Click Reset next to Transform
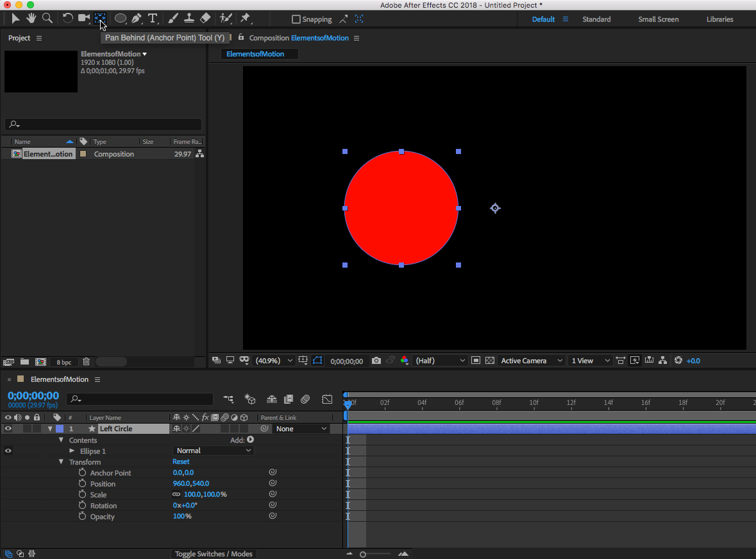 (181, 462)
